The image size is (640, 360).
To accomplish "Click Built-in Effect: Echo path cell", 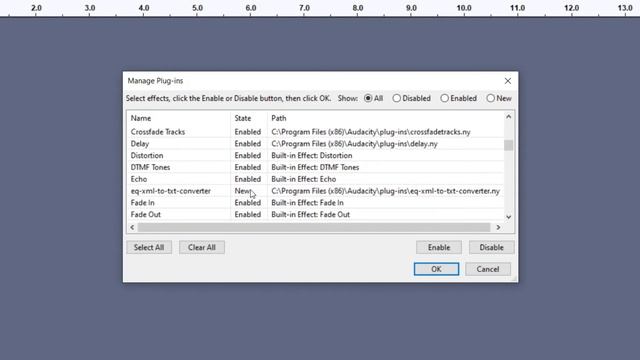I will (304, 179).
